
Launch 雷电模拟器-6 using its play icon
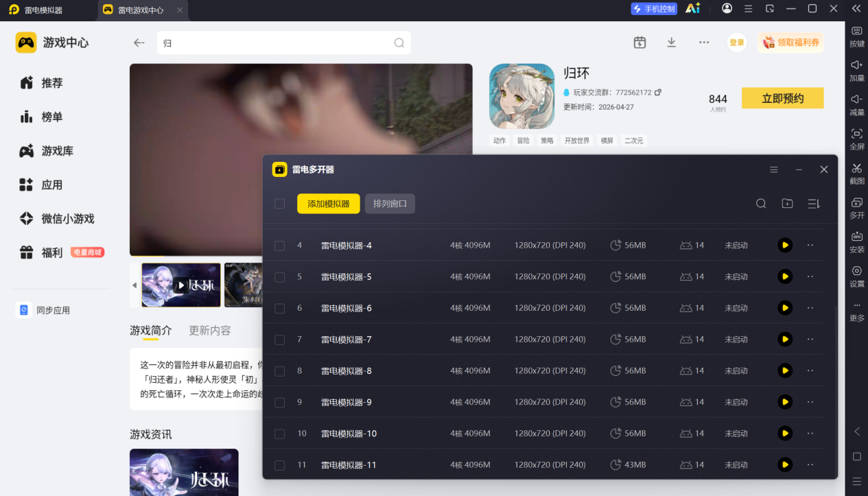pos(785,308)
